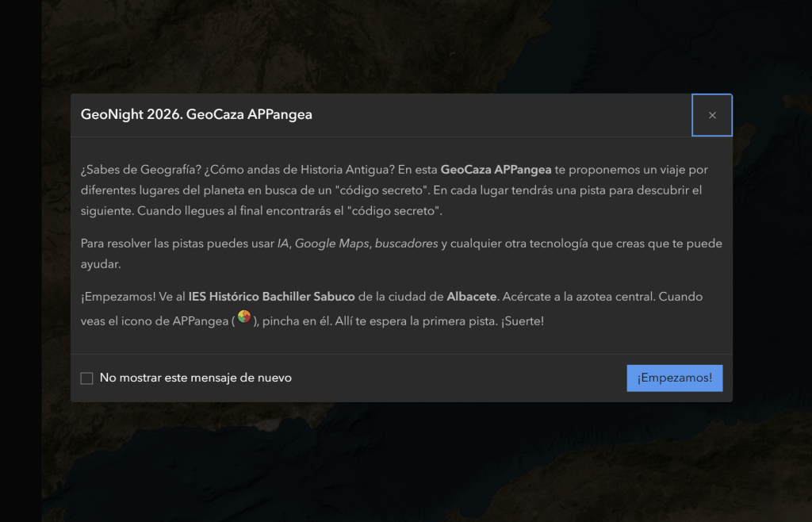Viewport: 812px width, 522px height.
Task: Select the bold "IES Histórico Bachiller Sabuco" text
Action: click(x=271, y=297)
